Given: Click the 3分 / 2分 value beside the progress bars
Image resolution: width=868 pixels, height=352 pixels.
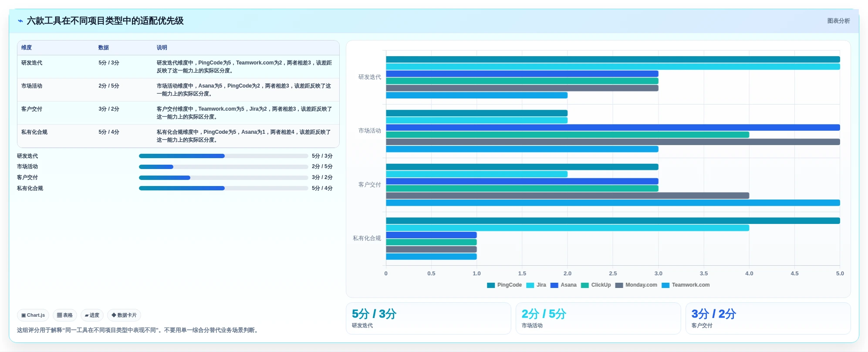Looking at the screenshot, I should 322,177.
